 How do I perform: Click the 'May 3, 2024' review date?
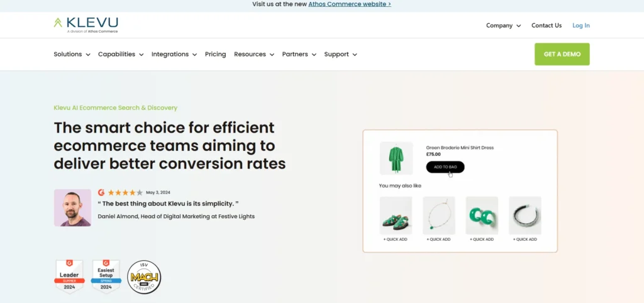(x=158, y=192)
